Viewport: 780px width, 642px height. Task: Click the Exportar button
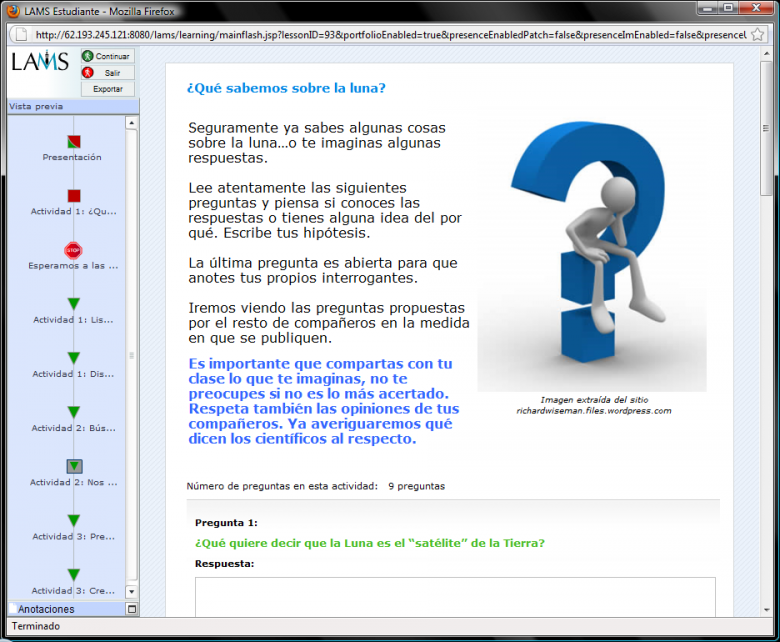pos(107,89)
